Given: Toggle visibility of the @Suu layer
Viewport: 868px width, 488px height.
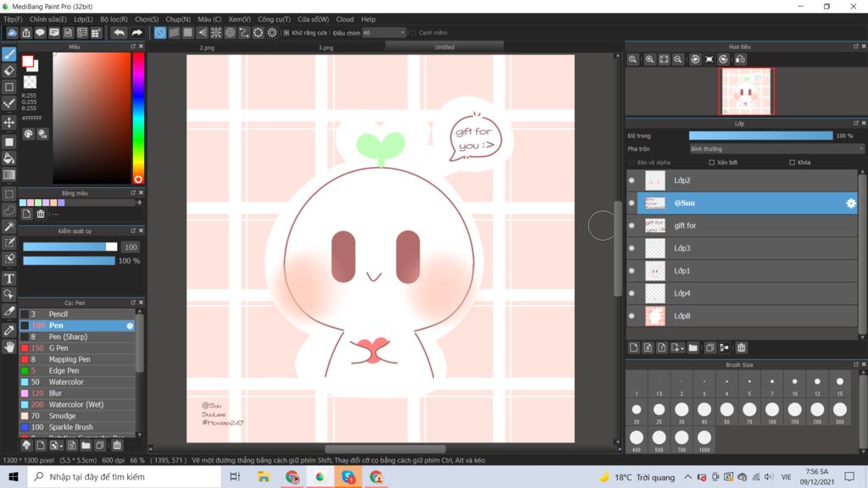Looking at the screenshot, I should coord(632,203).
